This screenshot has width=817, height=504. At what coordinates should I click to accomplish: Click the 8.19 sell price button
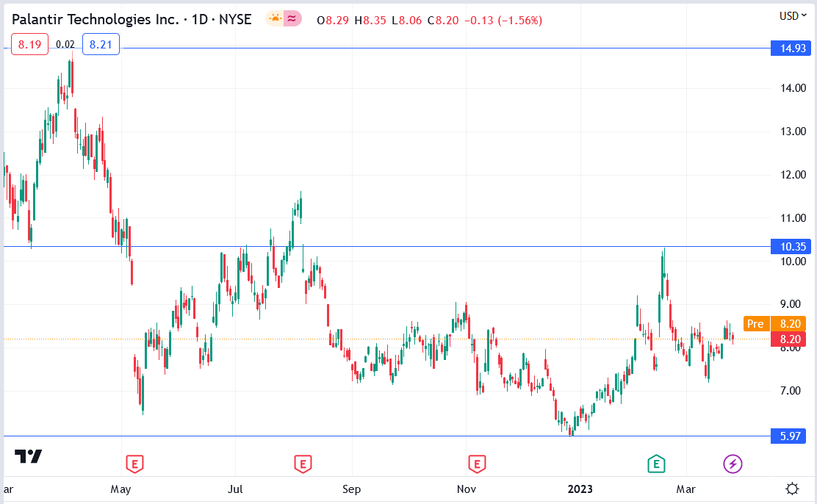[29, 44]
